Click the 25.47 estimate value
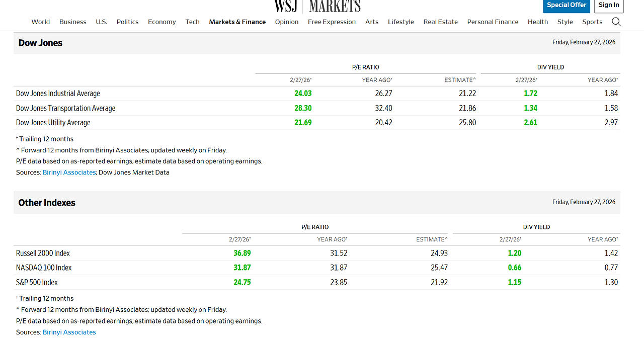Screen dimensions: 644x343 coord(439,268)
